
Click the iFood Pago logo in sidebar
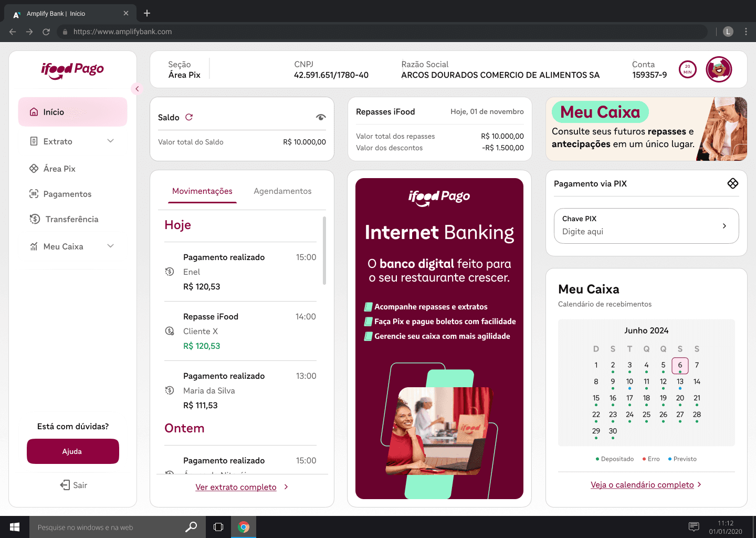coord(72,70)
